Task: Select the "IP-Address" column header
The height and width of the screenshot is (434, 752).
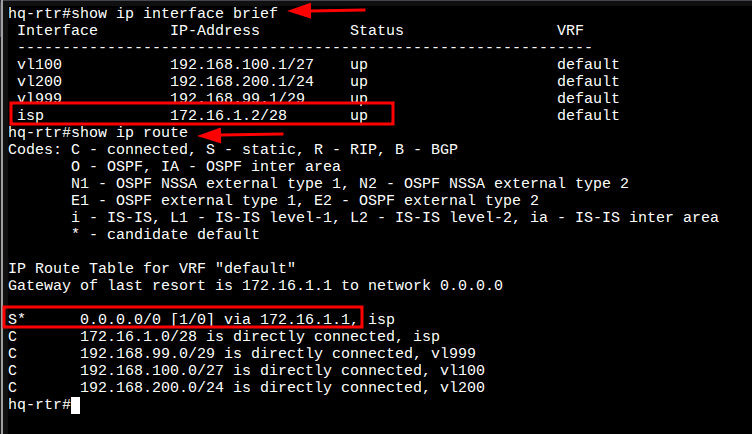Action: [214, 30]
